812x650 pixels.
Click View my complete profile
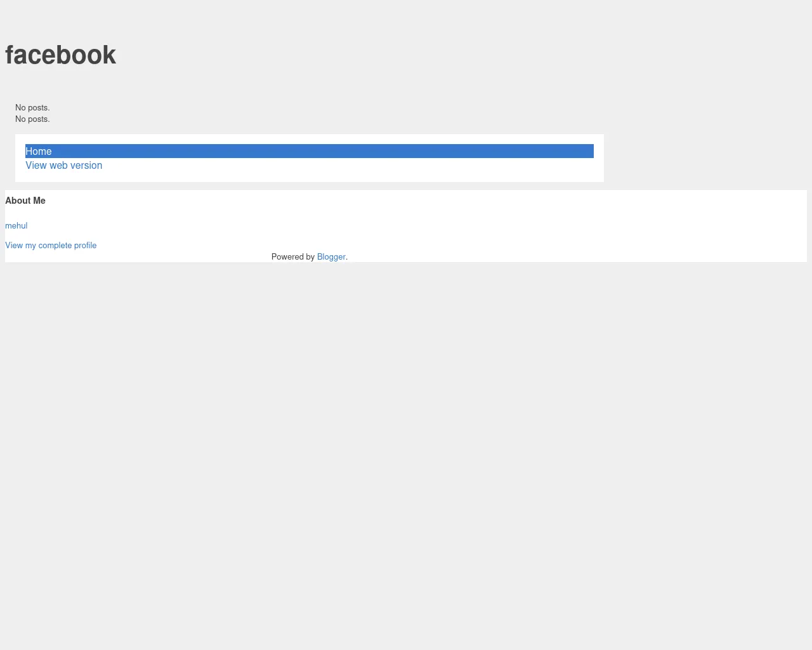pyautogui.click(x=51, y=245)
